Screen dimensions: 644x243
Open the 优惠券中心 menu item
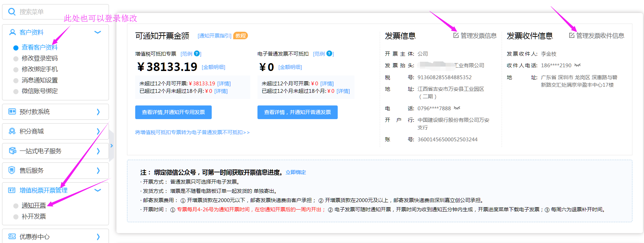[34, 237]
